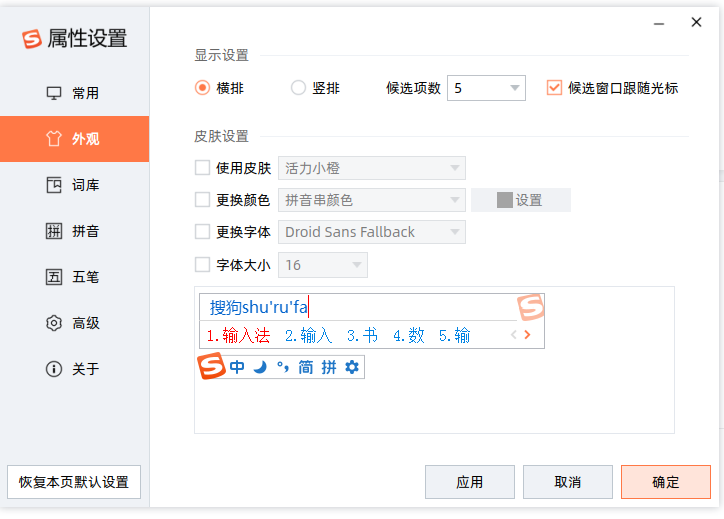Switch to the 关于 page
Image resolution: width=724 pixels, height=519 pixels.
[74, 369]
